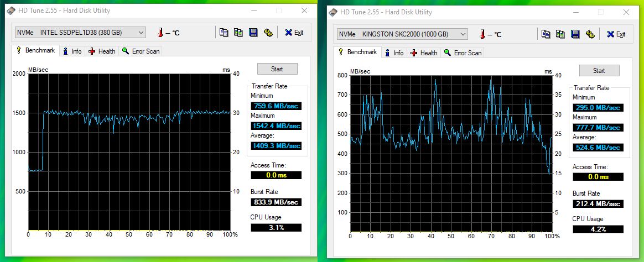This screenshot has width=644, height=262.
Task: Click 212.4 MB/sec burst rate value
Action: [x=598, y=204]
